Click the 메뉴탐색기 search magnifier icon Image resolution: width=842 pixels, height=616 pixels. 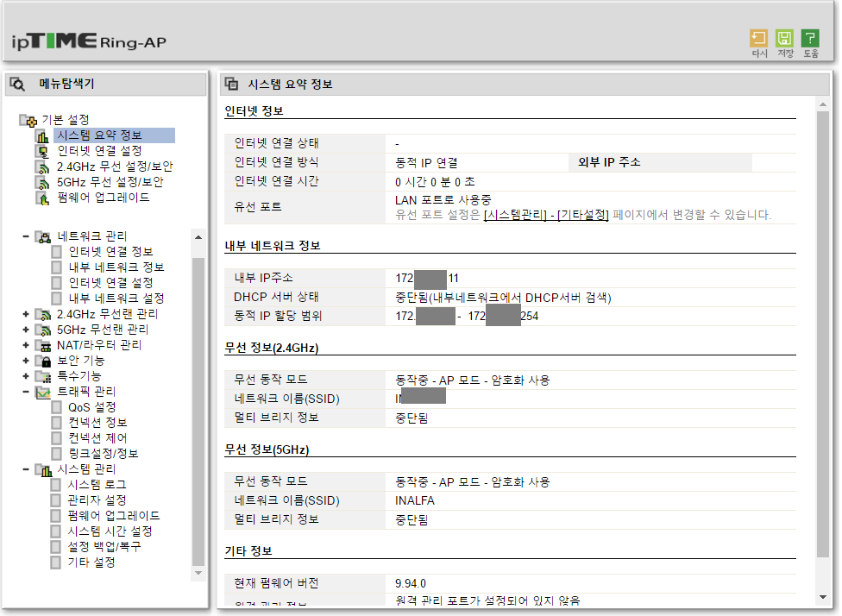(x=17, y=84)
